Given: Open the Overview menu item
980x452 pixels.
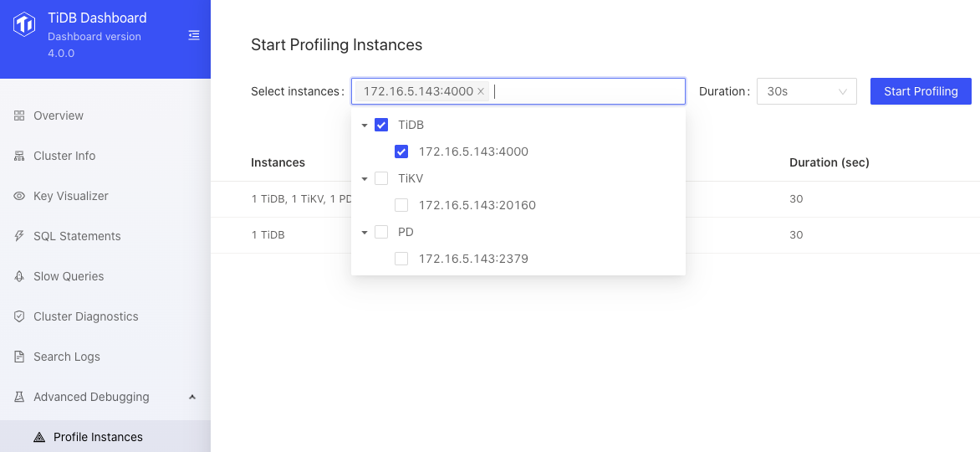Looking at the screenshot, I should tap(105, 116).
